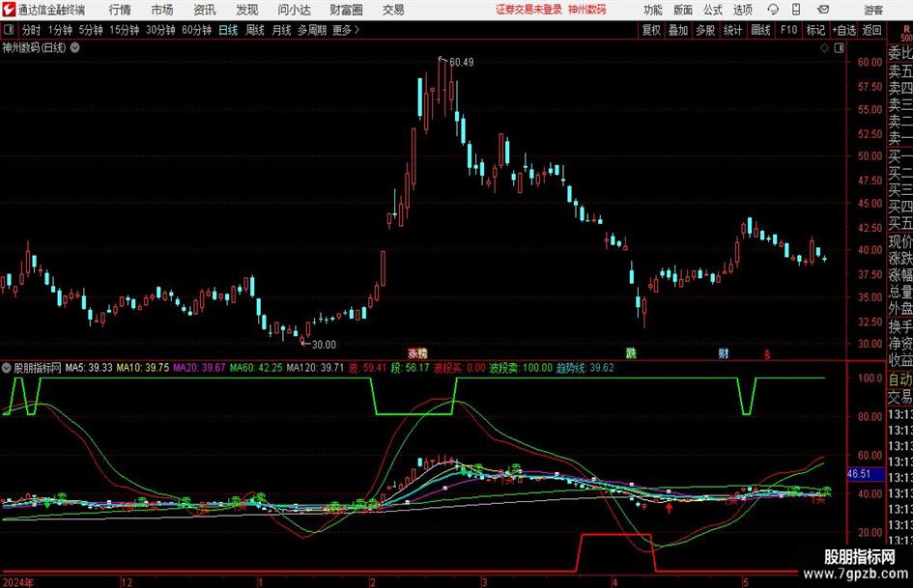Open the 公式 menu
913x588 pixels.
pos(713,10)
